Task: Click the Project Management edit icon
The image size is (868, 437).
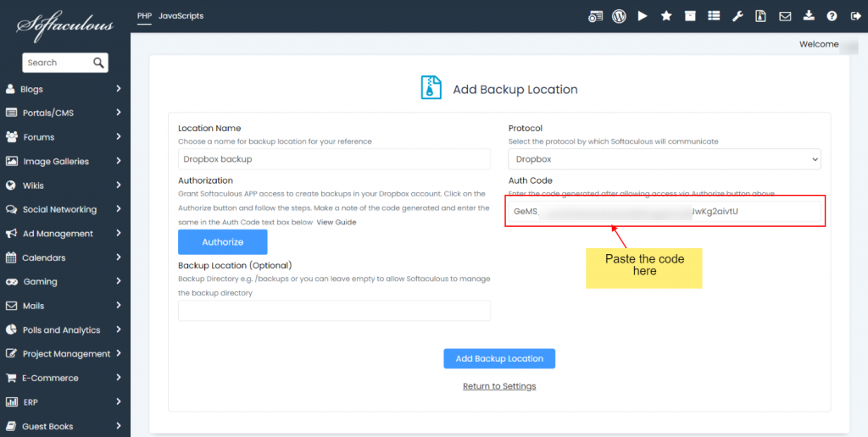Action: (11, 354)
